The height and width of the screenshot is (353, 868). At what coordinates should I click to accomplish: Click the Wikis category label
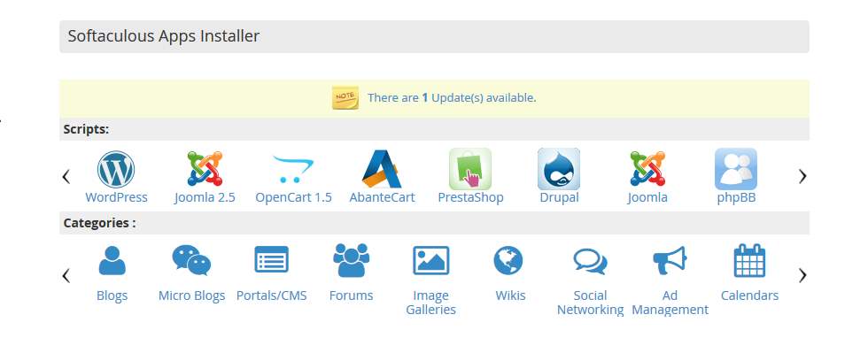pyautogui.click(x=510, y=296)
